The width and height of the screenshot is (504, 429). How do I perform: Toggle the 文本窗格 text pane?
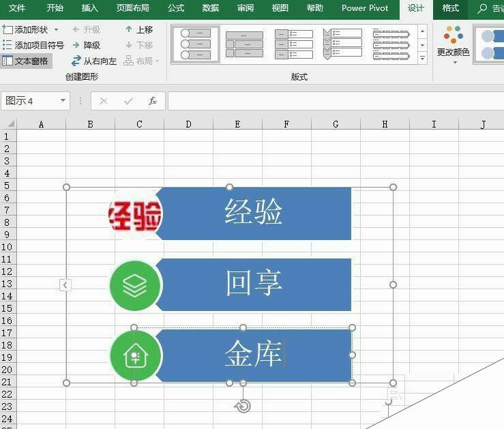(25, 61)
